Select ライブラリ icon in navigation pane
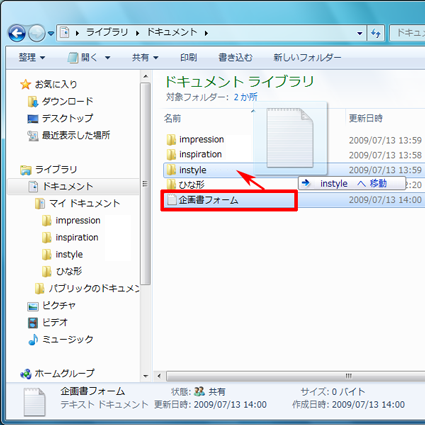Image resolution: width=425 pixels, height=425 pixels. [x=26, y=170]
